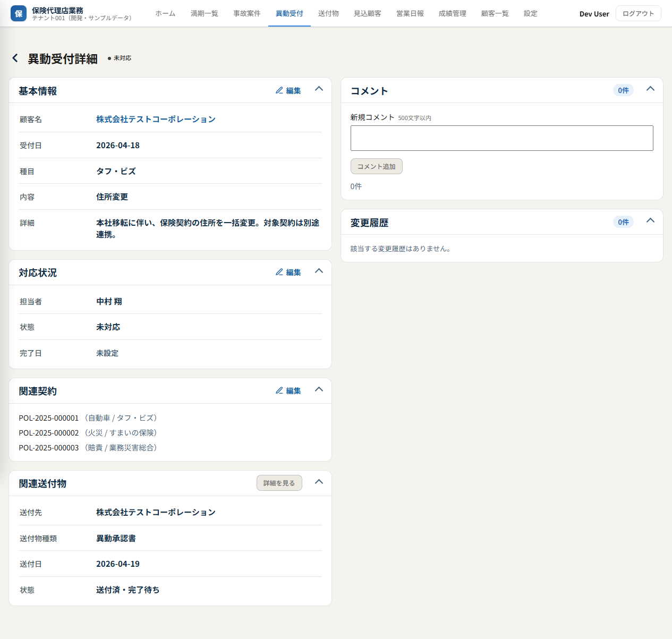Click the pencil edit icon in 関連契約
The width and height of the screenshot is (672, 639).
(x=279, y=390)
